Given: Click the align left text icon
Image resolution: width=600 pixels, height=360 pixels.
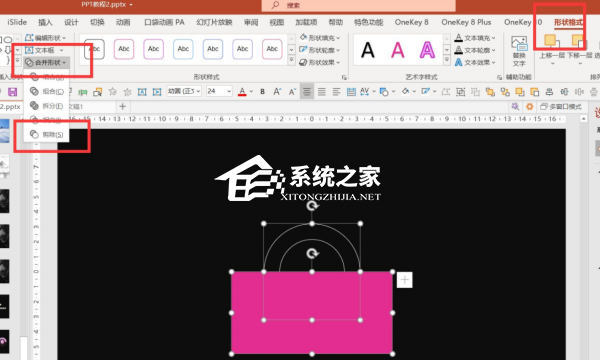Looking at the screenshot, I should (x=336, y=91).
